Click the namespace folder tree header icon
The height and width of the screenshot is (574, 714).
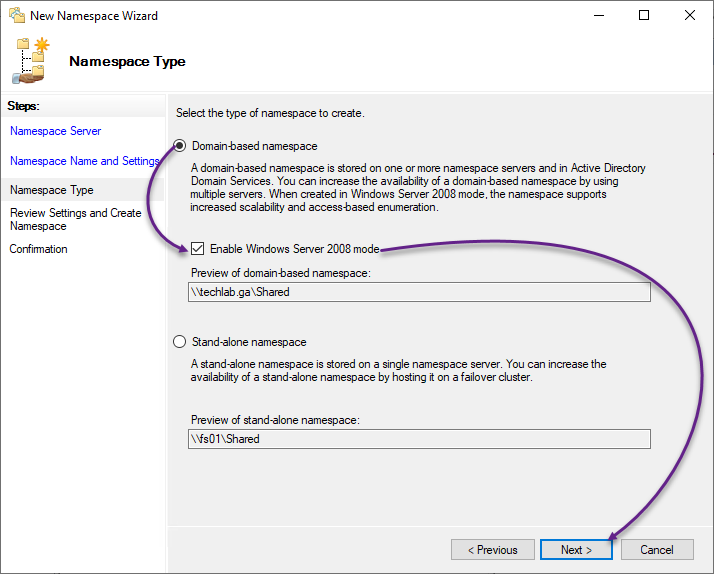(x=31, y=61)
